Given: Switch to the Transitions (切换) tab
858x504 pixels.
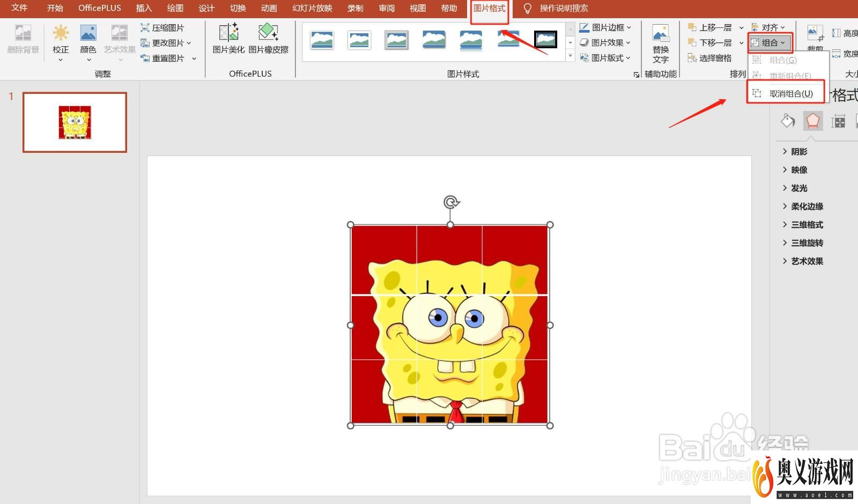Looking at the screenshot, I should [x=238, y=8].
